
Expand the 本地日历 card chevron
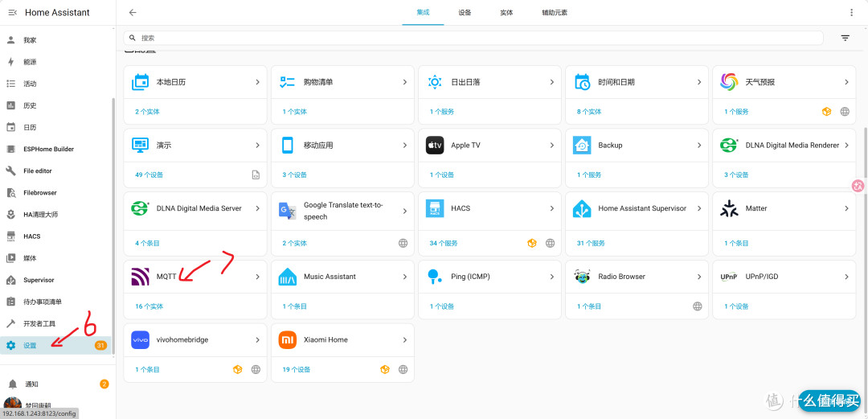point(257,82)
